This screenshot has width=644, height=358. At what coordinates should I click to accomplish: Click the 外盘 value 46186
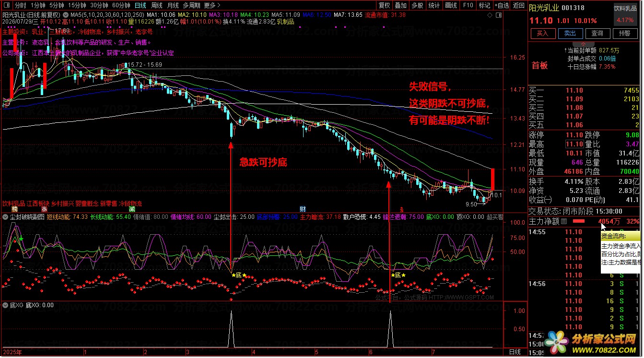tap(573, 171)
